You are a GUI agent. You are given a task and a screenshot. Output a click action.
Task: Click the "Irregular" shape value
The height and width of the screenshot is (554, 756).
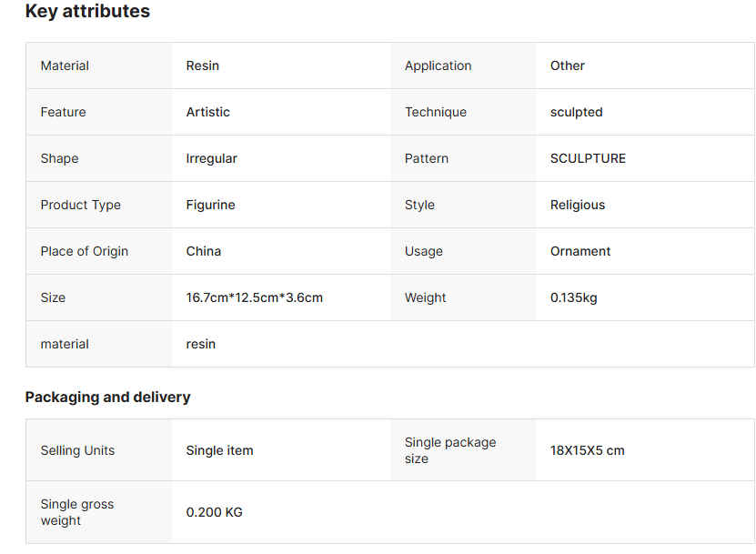(211, 158)
